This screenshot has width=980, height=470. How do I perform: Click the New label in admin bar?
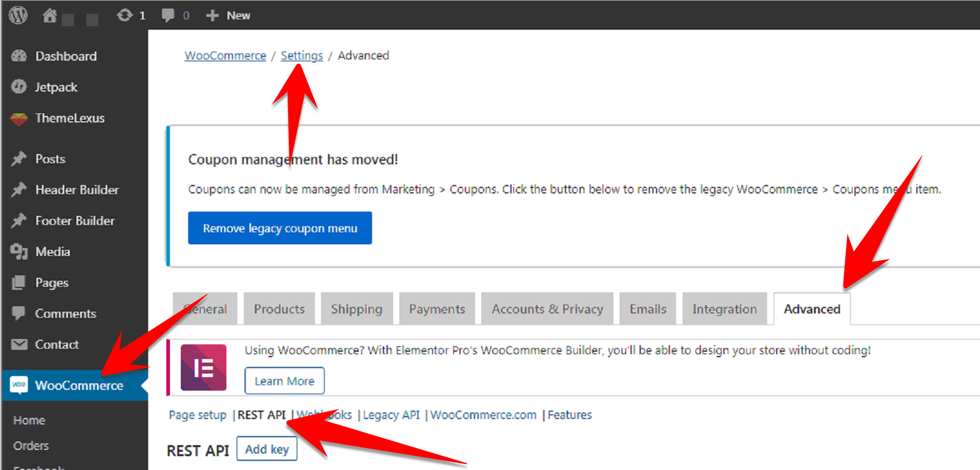[238, 16]
